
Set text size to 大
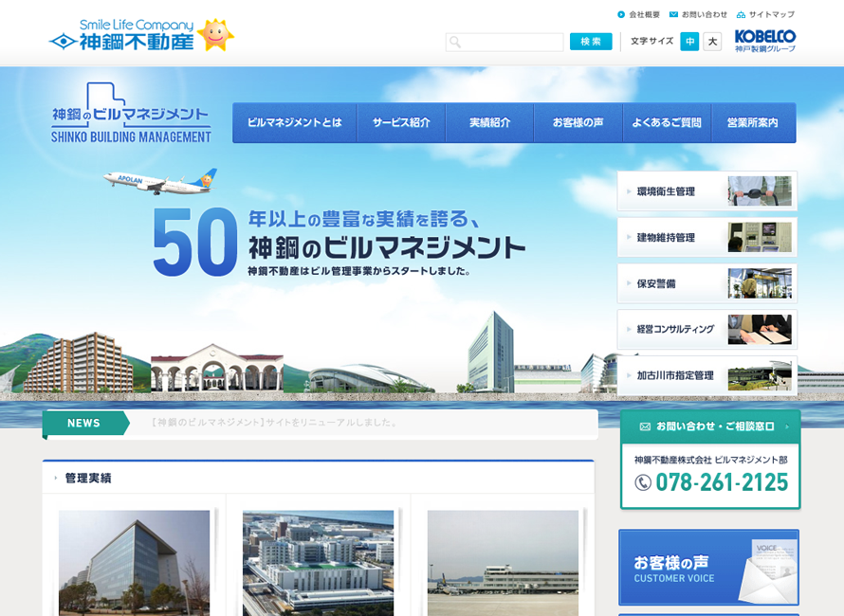(x=713, y=42)
